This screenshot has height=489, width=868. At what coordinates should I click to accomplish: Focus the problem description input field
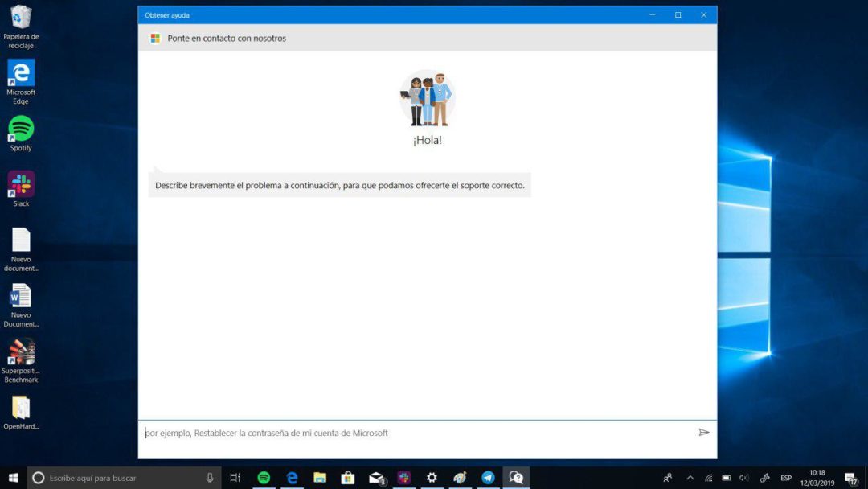pos(416,433)
